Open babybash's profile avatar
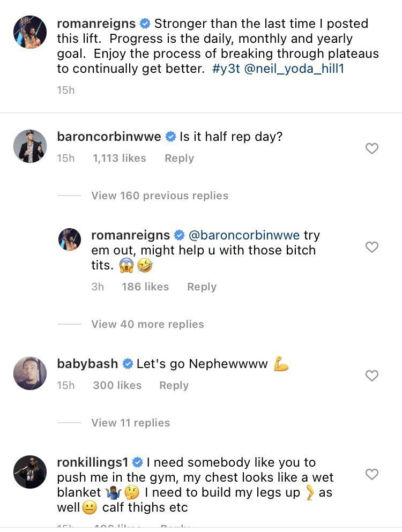 point(29,373)
